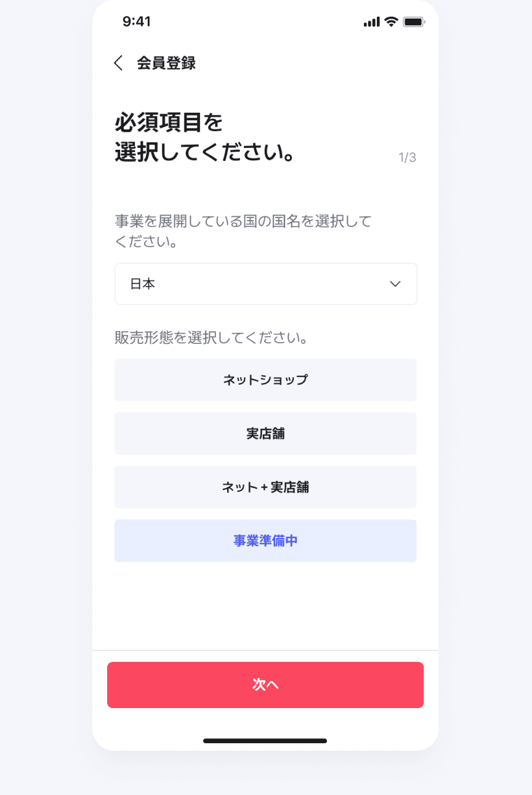Click the Wi-Fi status icon

click(391, 22)
